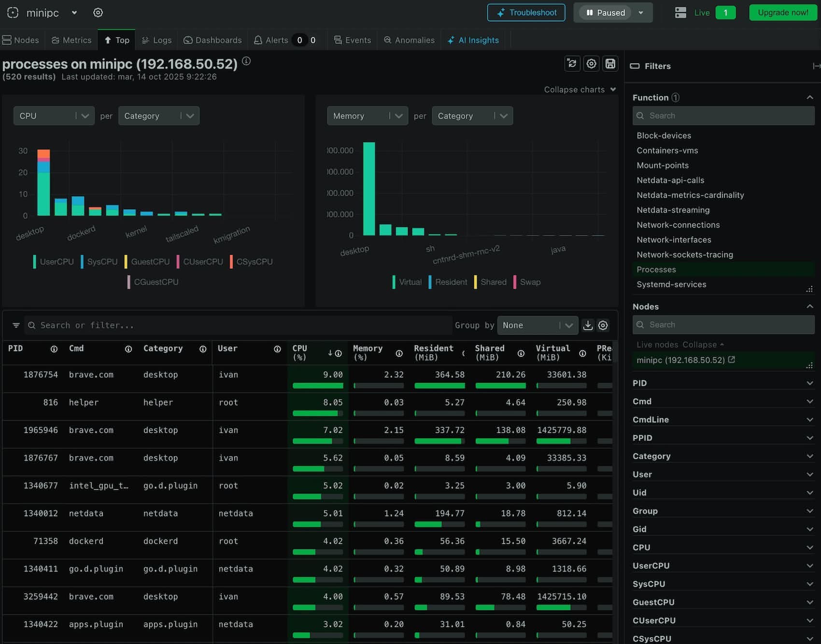This screenshot has width=821, height=644.
Task: Click the gear icon next to minipc
Action: click(x=98, y=13)
